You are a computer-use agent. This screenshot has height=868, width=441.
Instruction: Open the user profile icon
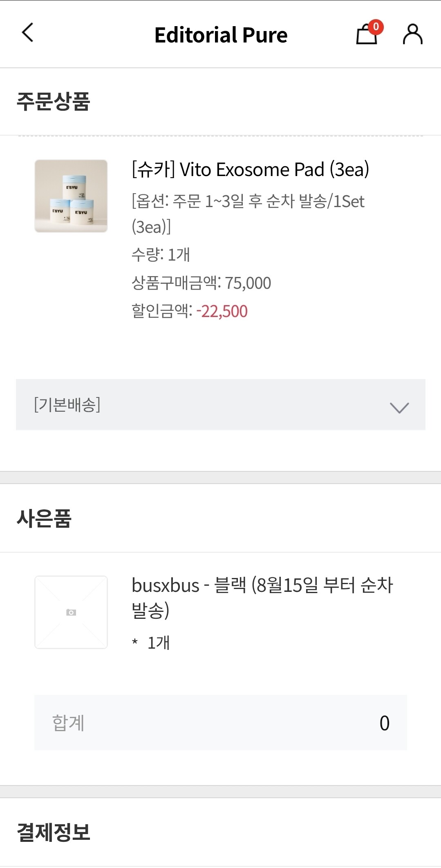coord(412,34)
